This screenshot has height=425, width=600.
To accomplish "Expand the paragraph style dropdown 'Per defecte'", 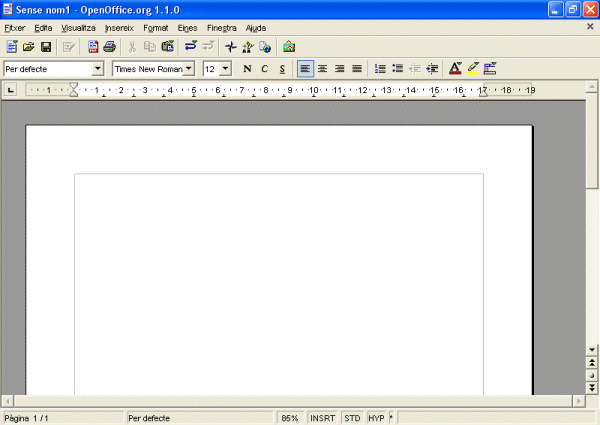I will (98, 69).
